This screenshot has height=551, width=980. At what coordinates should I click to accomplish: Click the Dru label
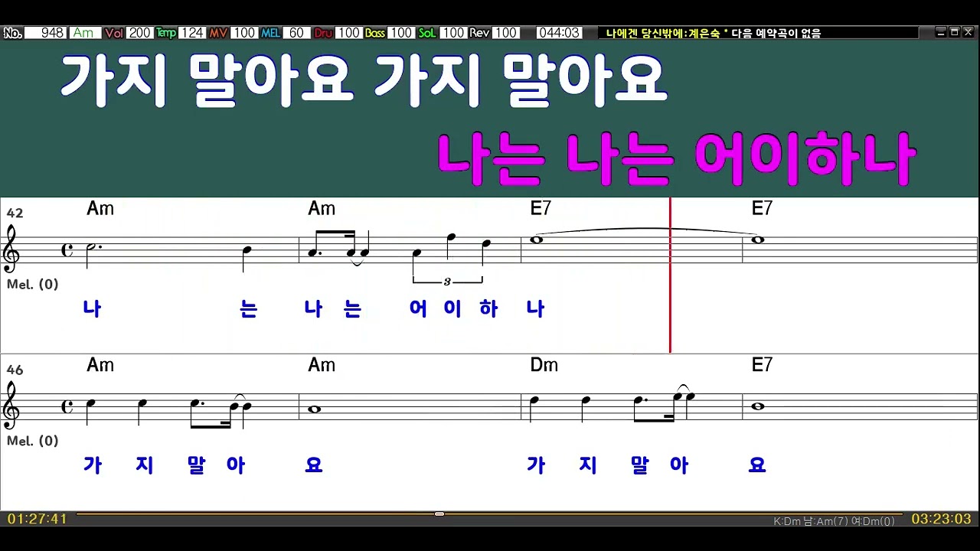pyautogui.click(x=322, y=33)
